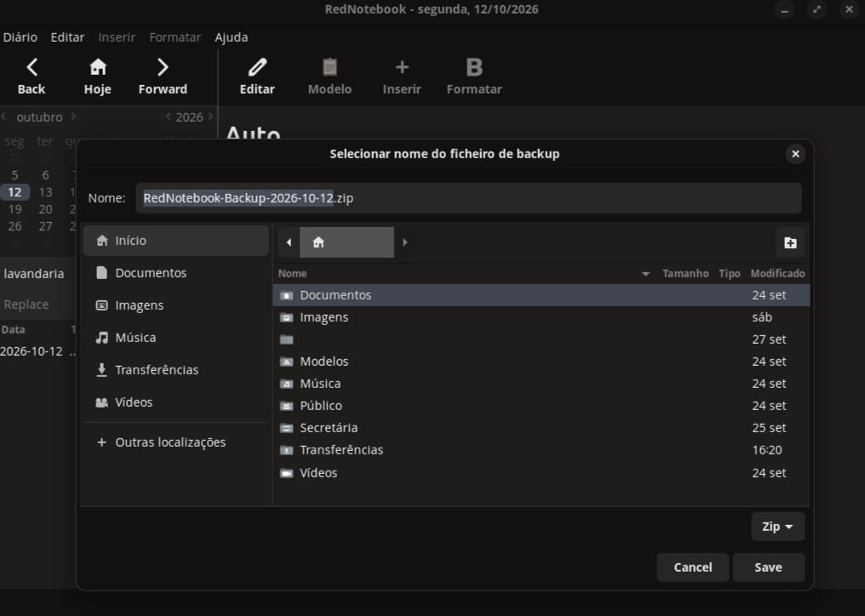Sort by the Tamanho column header
865x616 pixels.
click(x=685, y=273)
